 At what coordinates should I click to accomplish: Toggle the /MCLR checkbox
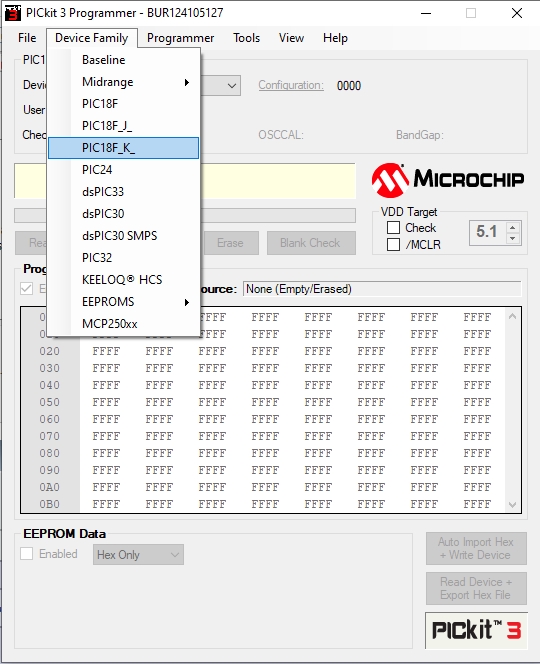393,244
